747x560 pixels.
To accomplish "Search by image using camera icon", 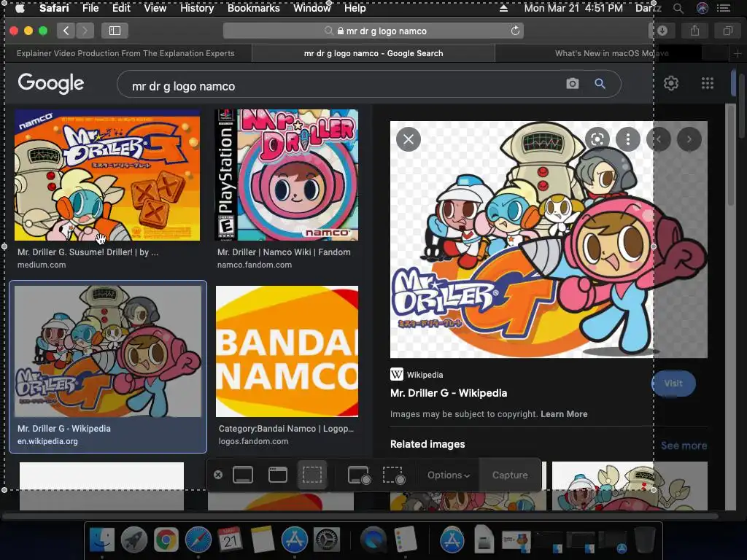I will 572,84.
